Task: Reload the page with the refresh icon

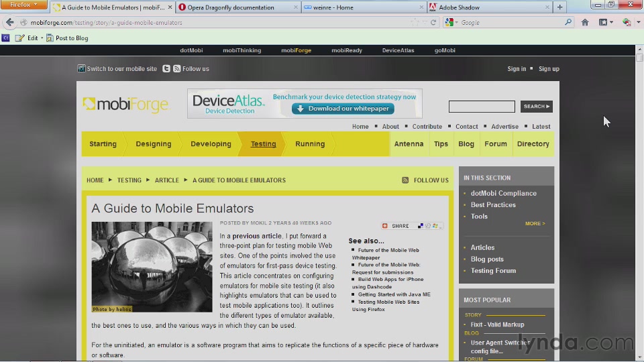Action: tap(433, 23)
